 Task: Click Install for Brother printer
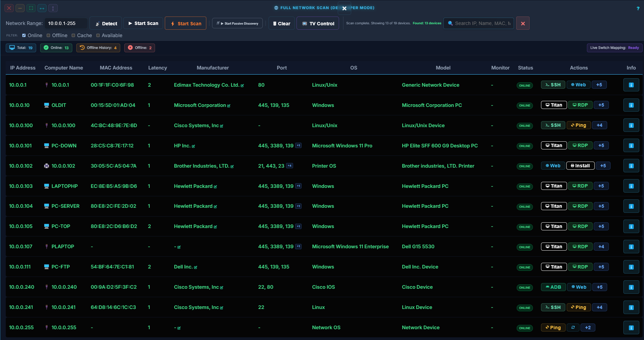pos(580,166)
